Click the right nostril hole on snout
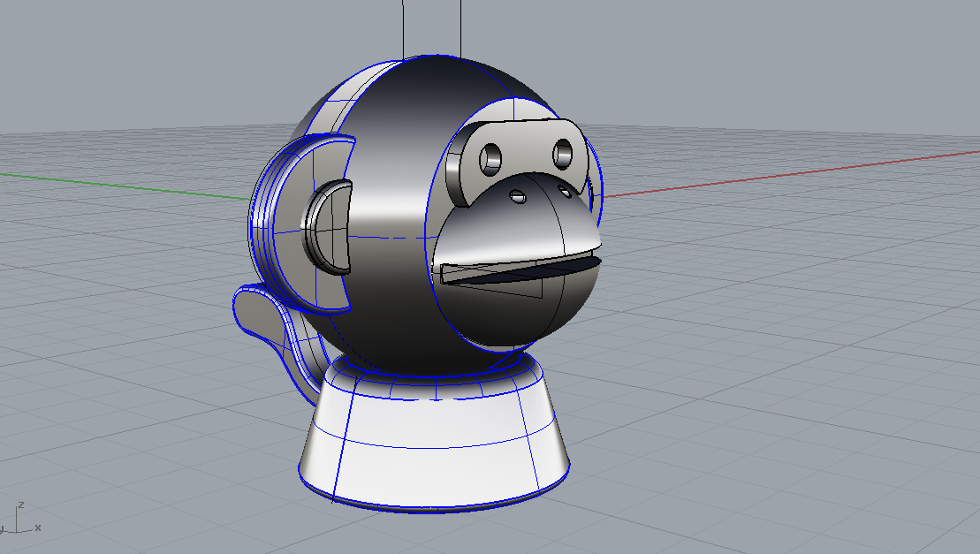 (565, 191)
